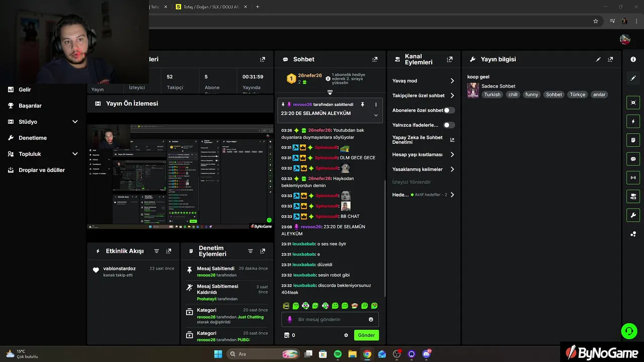Toggle Abonelere özel sohbet switch
This screenshot has width=644, height=362.
tap(449, 110)
